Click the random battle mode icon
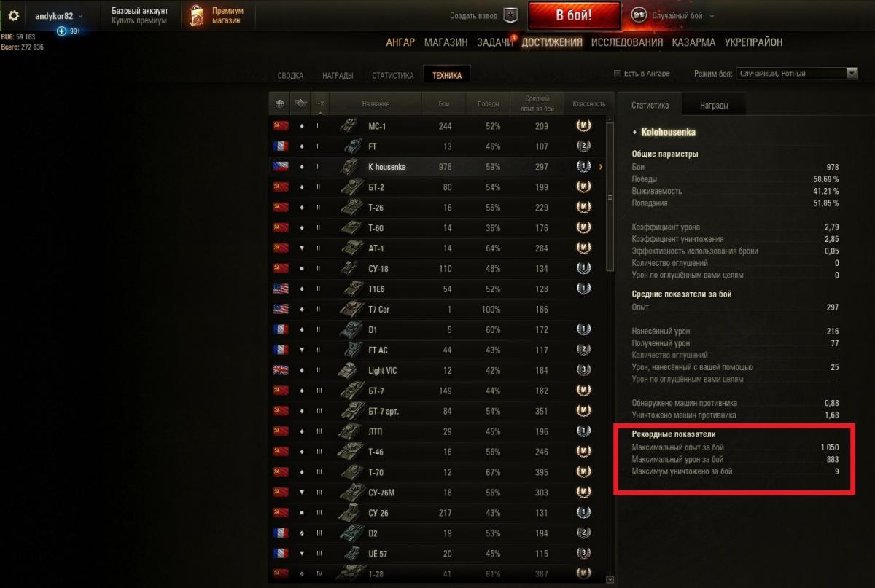Viewport: 875px width, 588px height. (x=639, y=15)
